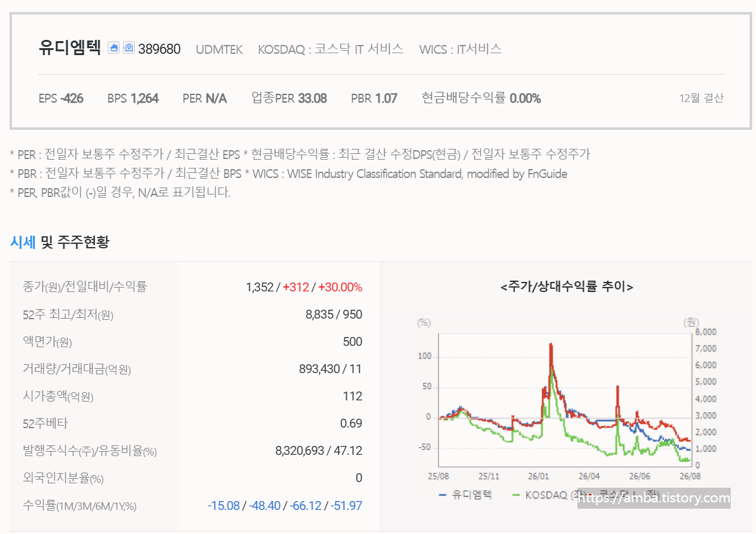Click the 12월 결산 label
Image resolution: width=756 pixels, height=534 pixels.
701,98
